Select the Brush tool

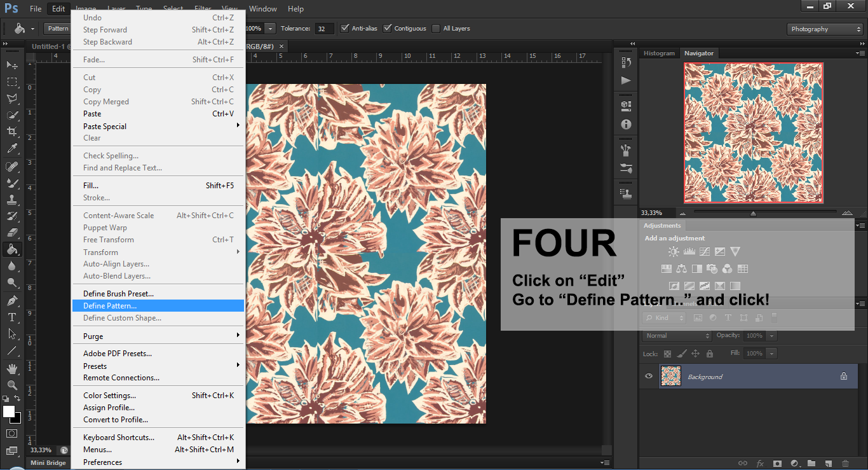tap(12, 183)
